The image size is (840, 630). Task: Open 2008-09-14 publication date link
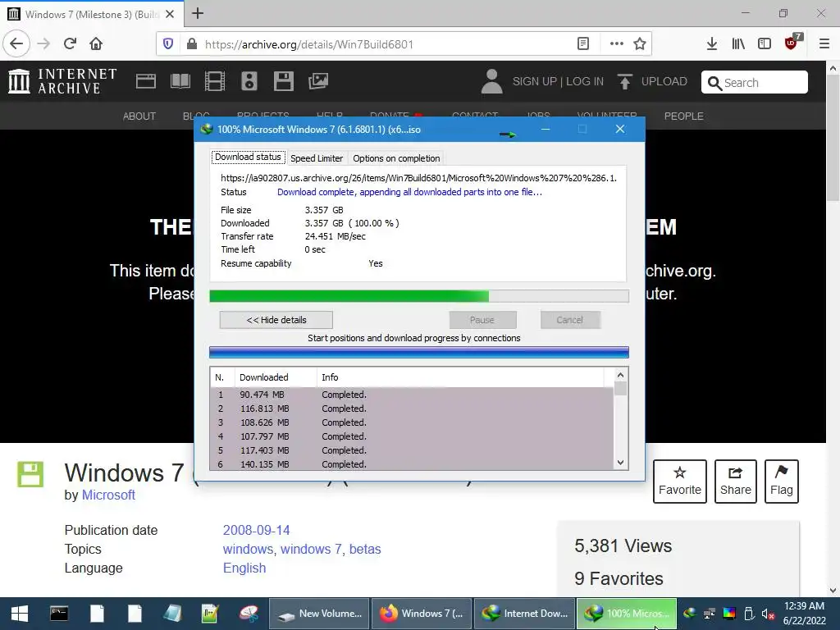(x=256, y=530)
